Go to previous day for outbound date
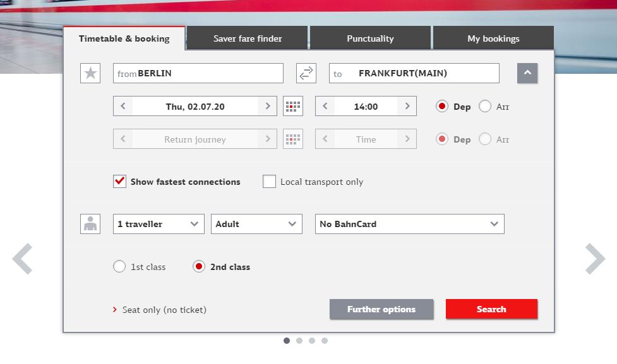Image resolution: width=617 pixels, height=364 pixels. click(123, 107)
